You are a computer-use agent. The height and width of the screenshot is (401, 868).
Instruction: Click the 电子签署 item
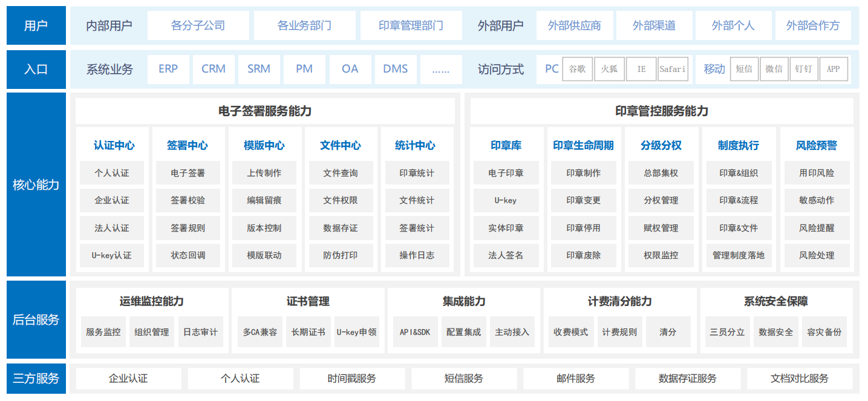coord(188,173)
